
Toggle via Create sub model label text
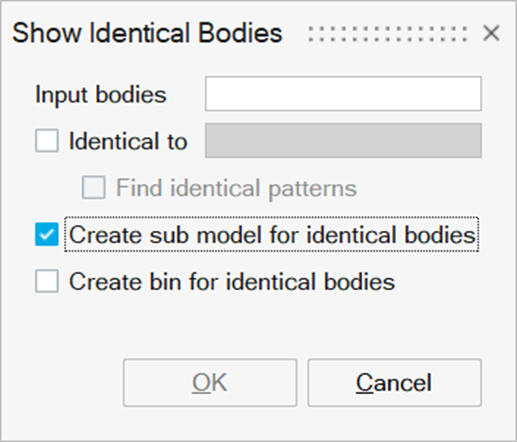[272, 235]
